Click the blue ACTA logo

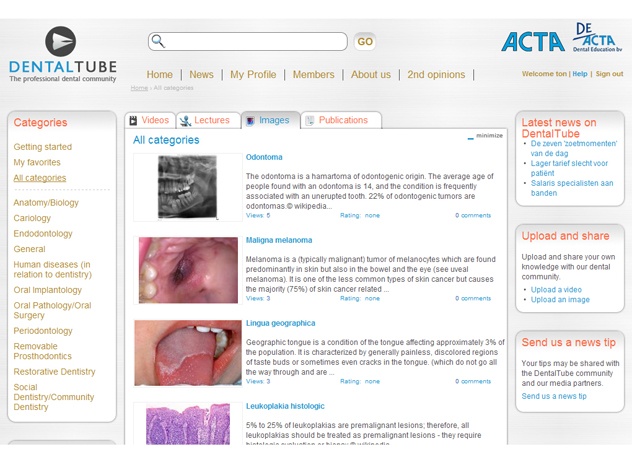point(533,42)
